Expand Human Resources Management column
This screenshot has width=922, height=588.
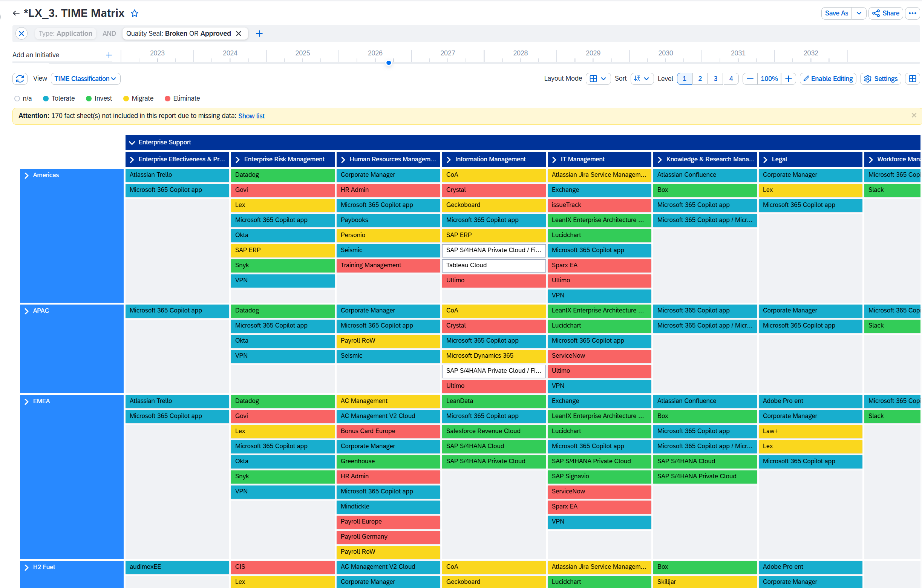(x=343, y=160)
